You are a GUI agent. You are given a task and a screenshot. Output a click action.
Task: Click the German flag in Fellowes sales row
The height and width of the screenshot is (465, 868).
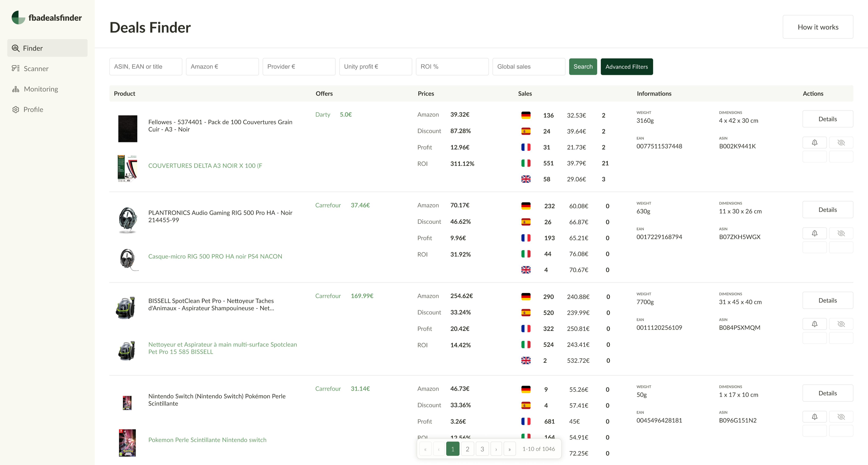click(526, 115)
